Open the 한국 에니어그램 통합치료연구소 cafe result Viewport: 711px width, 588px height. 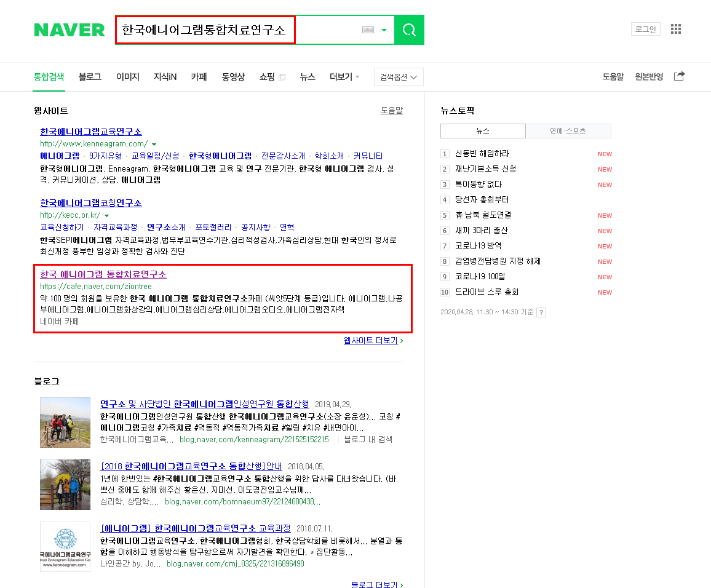(x=103, y=274)
